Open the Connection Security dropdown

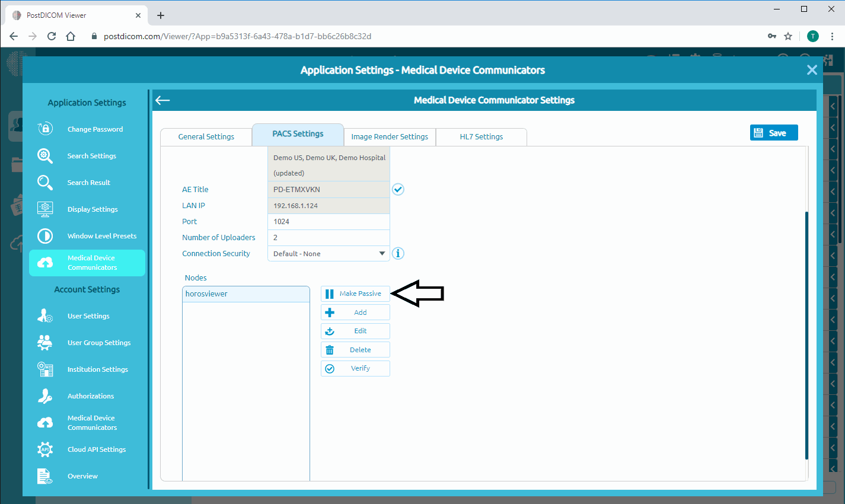[329, 253]
